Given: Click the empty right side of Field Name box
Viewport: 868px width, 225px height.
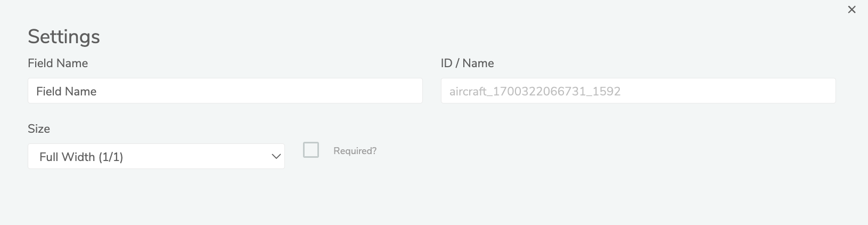Looking at the screenshot, I should (346, 91).
